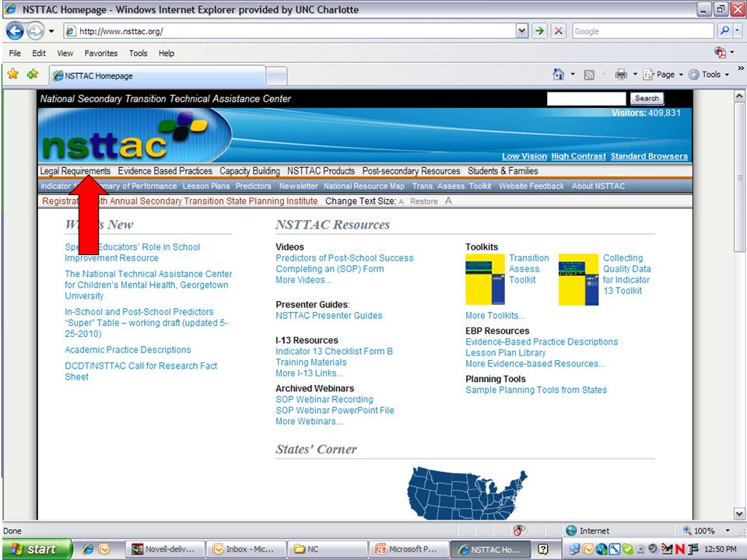Viewport: 747px width, 560px height.
Task: Click the Adobe PDF icon in menu bar row
Action: click(719, 52)
